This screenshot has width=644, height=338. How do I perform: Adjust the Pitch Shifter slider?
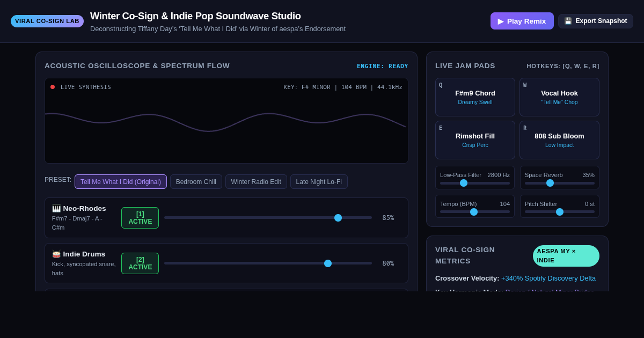[560, 212]
